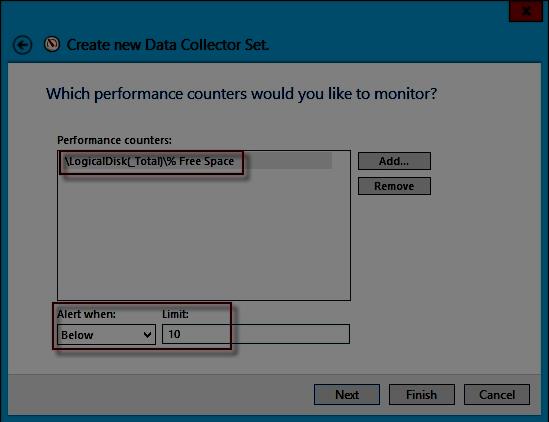Viewport: 549px width, 422px height.
Task: Click the Alert when: label
Action: pyautogui.click(x=86, y=314)
